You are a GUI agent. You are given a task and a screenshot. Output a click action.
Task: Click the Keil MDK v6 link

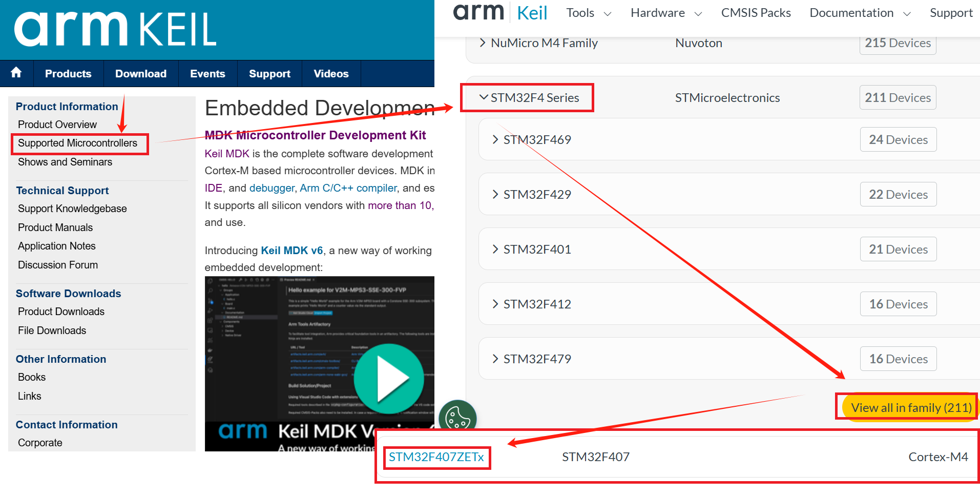coord(292,251)
